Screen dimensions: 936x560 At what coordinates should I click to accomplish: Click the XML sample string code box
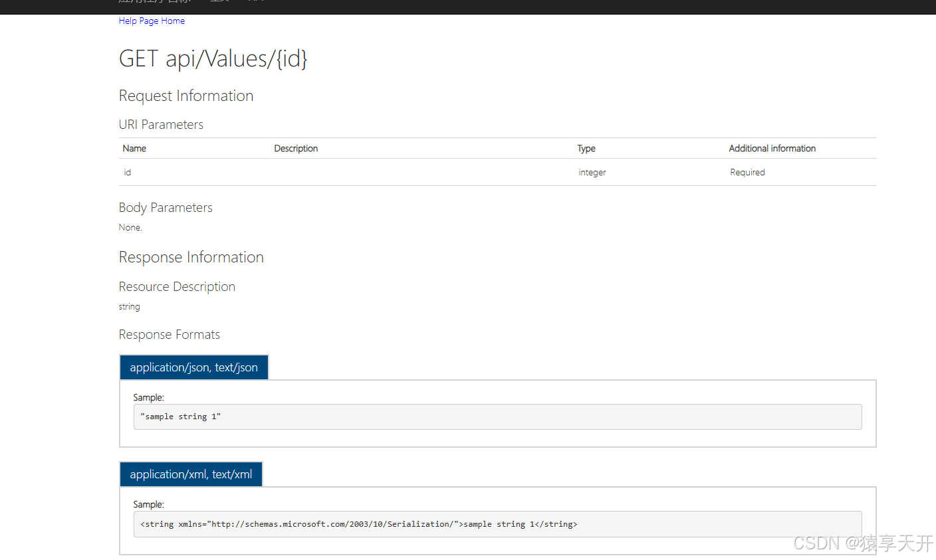497,524
